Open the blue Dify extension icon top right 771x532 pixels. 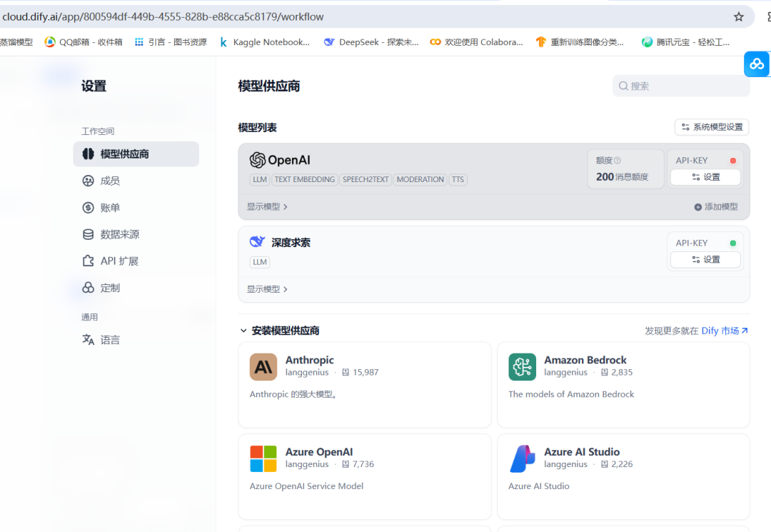coord(757,64)
